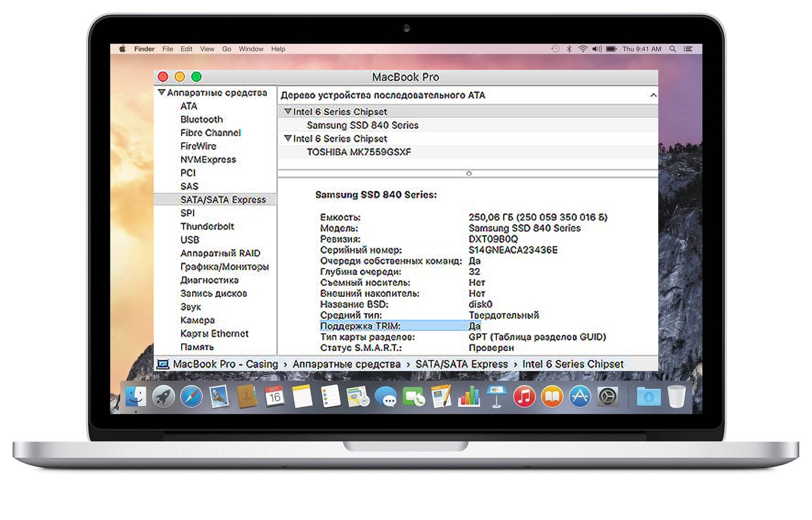Viewport: 812px width, 520px height.
Task: Select Fibre Channel in sidebar
Action: click(x=211, y=133)
